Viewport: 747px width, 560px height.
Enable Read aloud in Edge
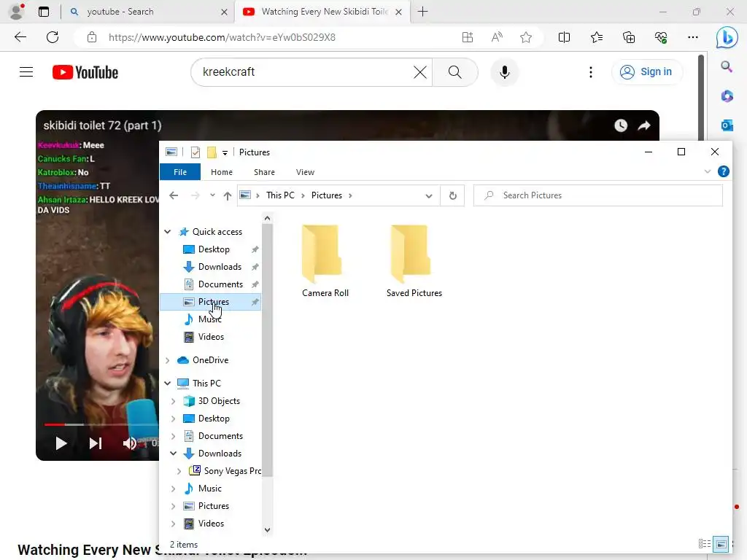(497, 37)
